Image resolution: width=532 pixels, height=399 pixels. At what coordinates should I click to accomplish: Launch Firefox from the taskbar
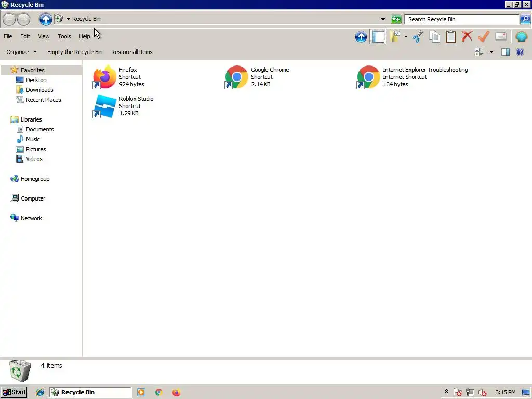tap(176, 392)
